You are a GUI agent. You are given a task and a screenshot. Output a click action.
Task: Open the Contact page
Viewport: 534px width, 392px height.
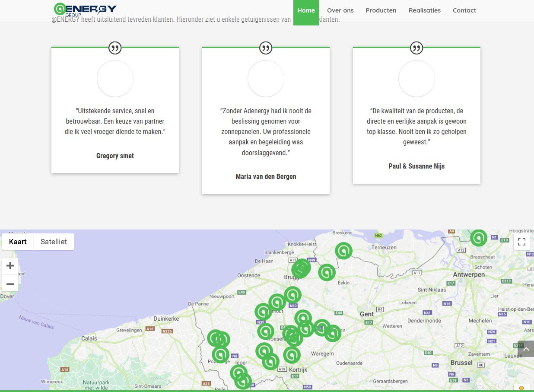pos(464,10)
